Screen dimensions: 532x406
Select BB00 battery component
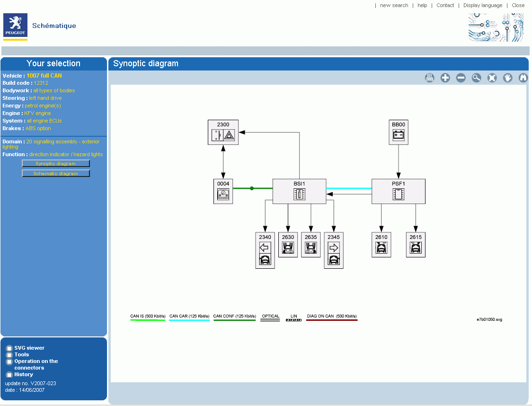(x=399, y=132)
